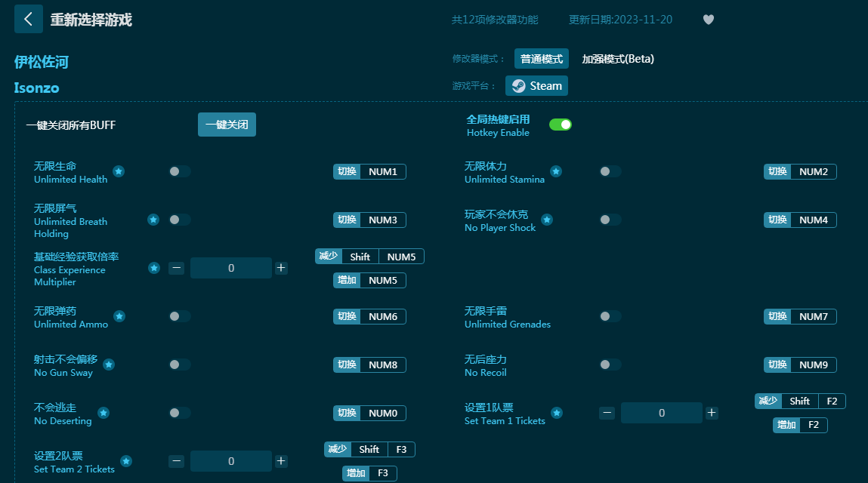The height and width of the screenshot is (483, 868).
Task: Click star icon beside No Deserting
Action: 103,413
